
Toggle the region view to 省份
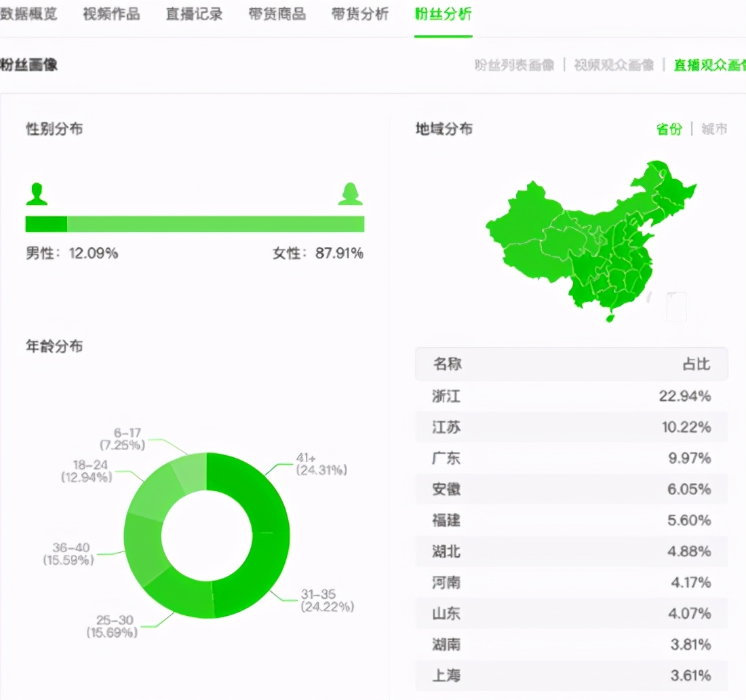tap(669, 129)
